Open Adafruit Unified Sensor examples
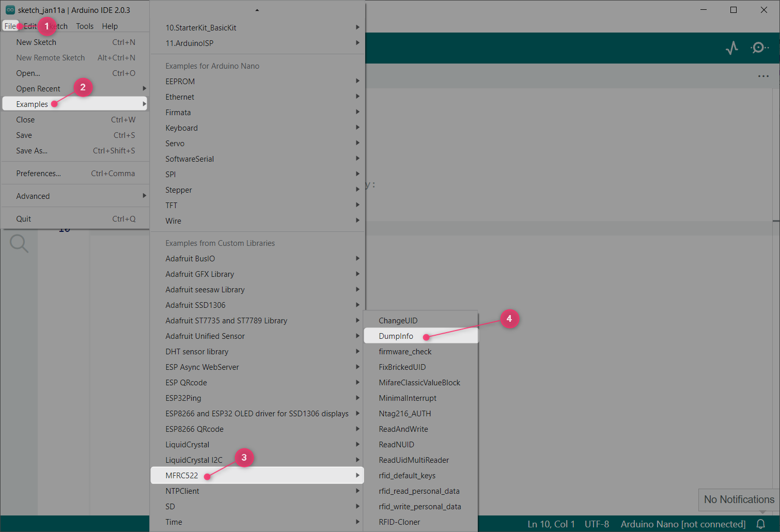 click(257, 336)
